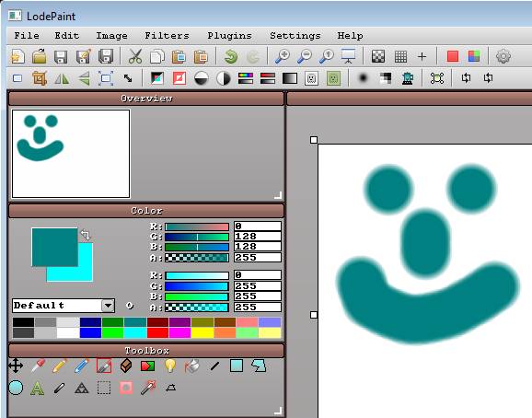This screenshot has width=532, height=418.
Task: Select the Ellipse circle tool
Action: [x=16, y=388]
